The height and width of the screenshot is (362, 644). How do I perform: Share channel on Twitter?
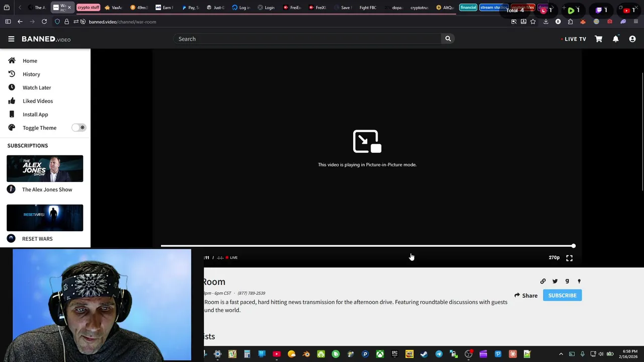[x=555, y=282]
